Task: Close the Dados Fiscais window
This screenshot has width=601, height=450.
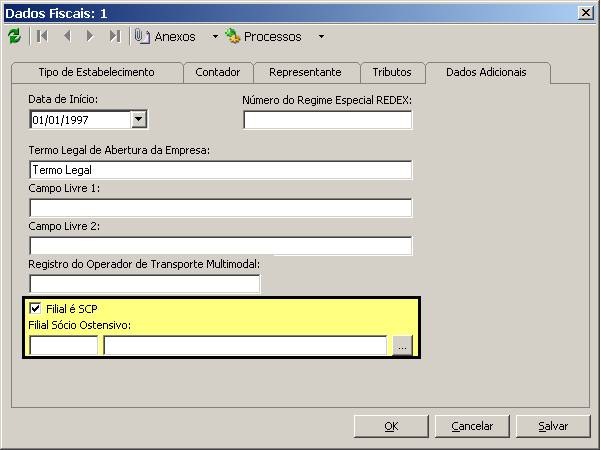Action: click(586, 13)
